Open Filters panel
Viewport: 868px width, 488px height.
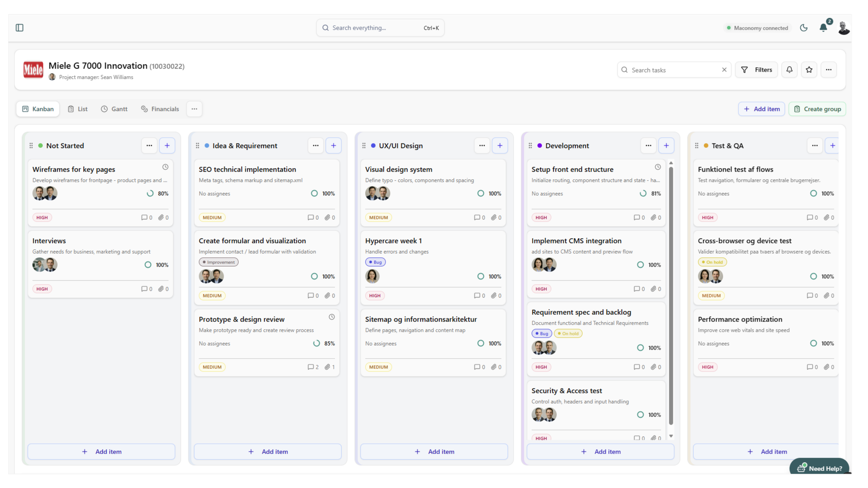click(x=756, y=70)
